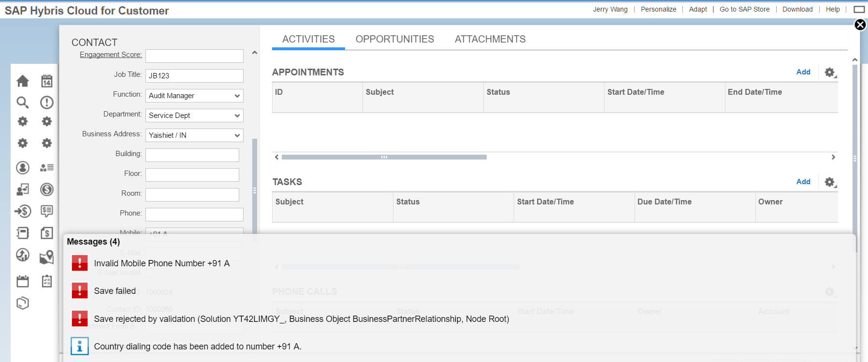The width and height of the screenshot is (868, 362).
Task: Click error icon beside Invalid Mobile Phone Number
Action: click(x=80, y=263)
